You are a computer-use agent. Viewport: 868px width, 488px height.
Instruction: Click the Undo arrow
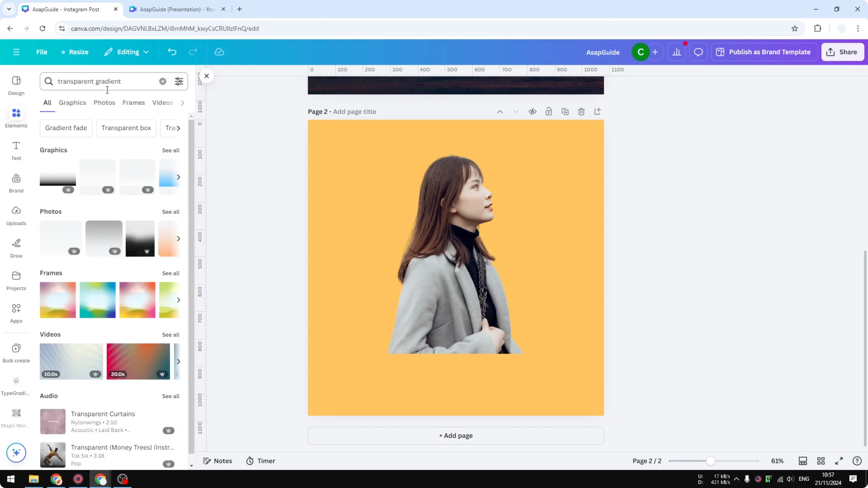coord(172,52)
